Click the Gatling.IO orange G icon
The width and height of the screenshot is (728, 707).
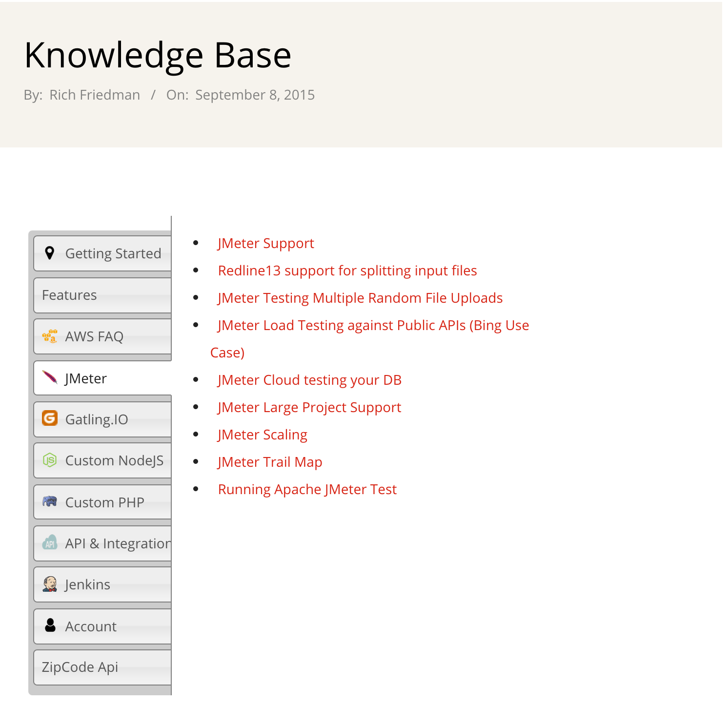click(50, 418)
